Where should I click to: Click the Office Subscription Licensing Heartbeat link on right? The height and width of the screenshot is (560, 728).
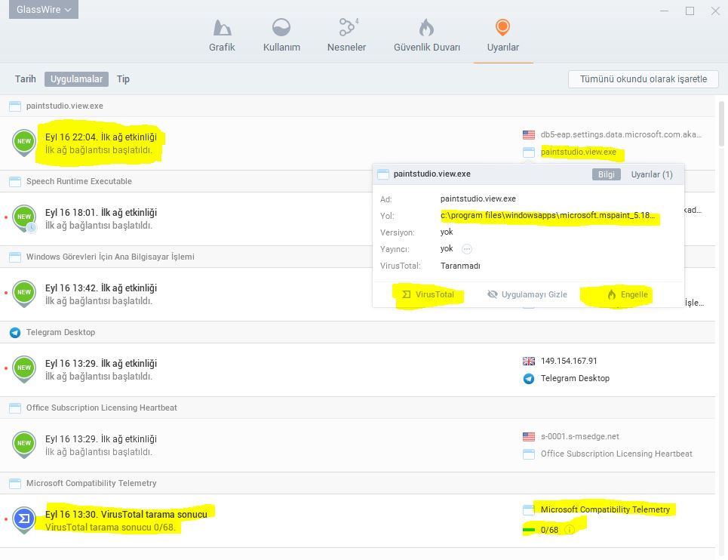(x=616, y=454)
